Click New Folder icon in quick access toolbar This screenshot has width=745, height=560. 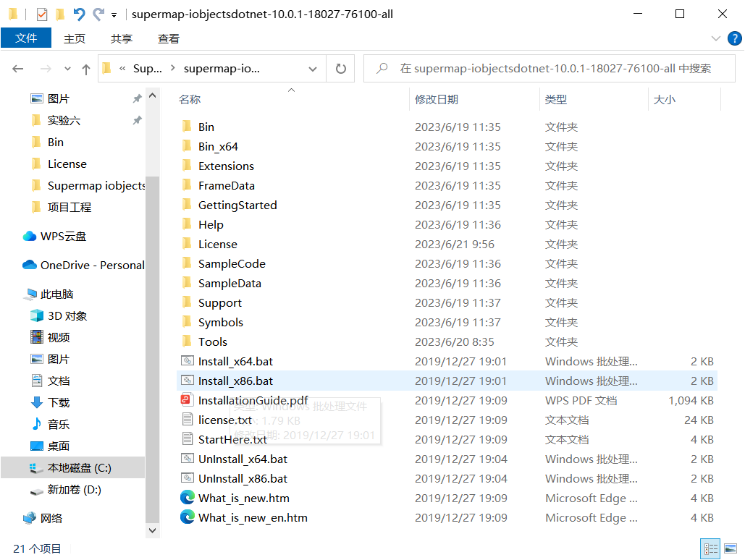tap(60, 14)
